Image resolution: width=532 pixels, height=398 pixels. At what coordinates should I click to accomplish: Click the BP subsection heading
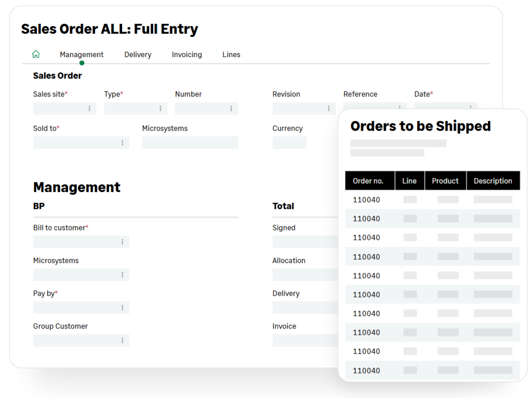[39, 206]
